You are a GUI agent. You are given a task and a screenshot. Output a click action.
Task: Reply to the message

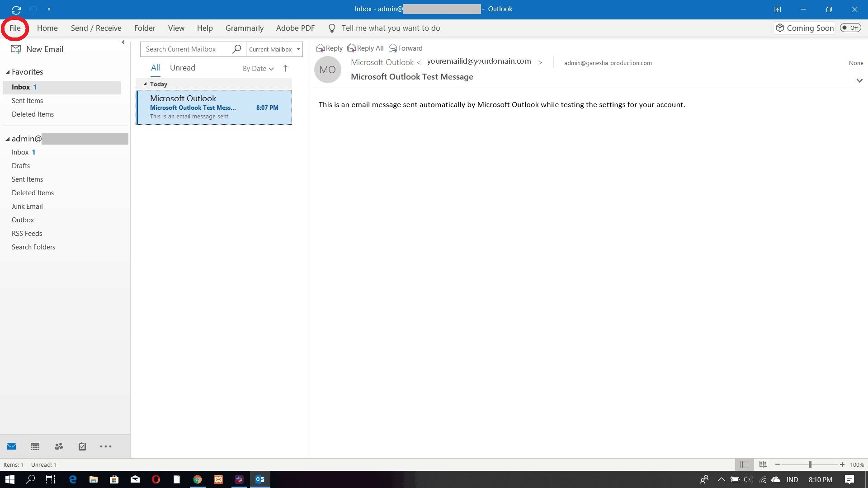point(330,48)
